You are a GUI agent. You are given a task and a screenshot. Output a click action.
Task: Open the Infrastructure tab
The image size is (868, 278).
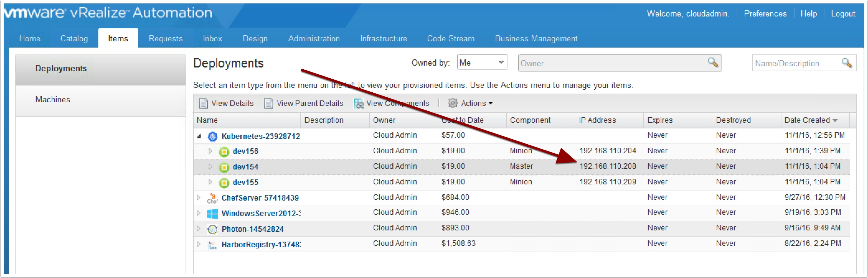click(x=383, y=39)
